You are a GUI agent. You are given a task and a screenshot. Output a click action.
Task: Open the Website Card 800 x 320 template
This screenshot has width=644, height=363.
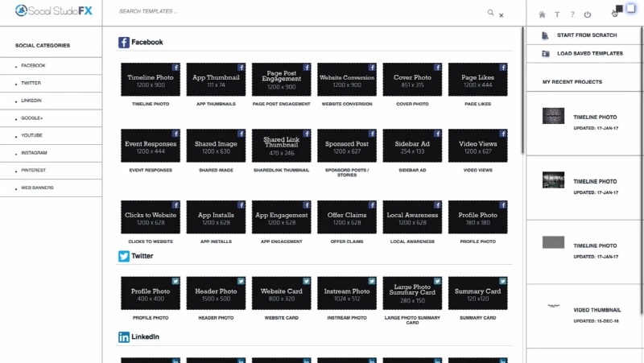pos(281,293)
